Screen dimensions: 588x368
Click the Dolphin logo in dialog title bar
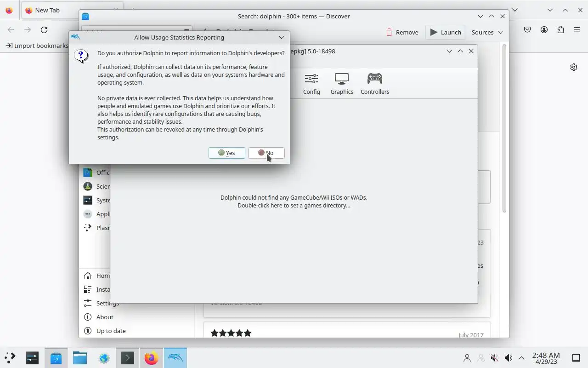tap(75, 37)
